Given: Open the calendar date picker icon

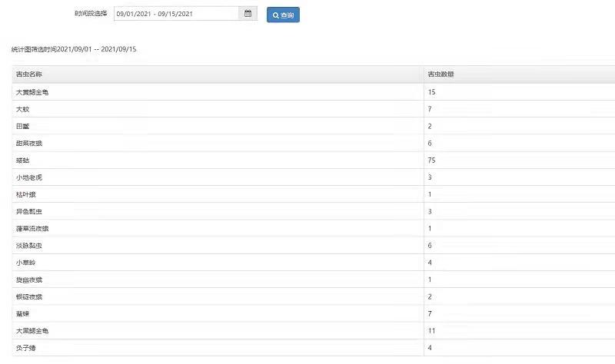Looking at the screenshot, I should 248,14.
